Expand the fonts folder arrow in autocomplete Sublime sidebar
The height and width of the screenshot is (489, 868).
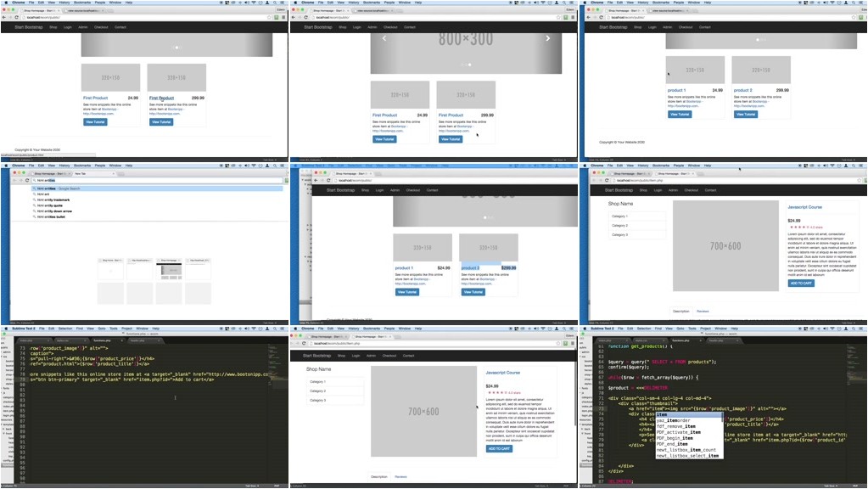pyautogui.click(x=582, y=388)
